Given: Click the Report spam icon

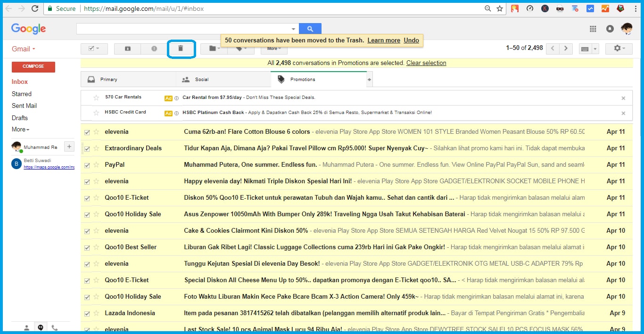Looking at the screenshot, I should 154,49.
